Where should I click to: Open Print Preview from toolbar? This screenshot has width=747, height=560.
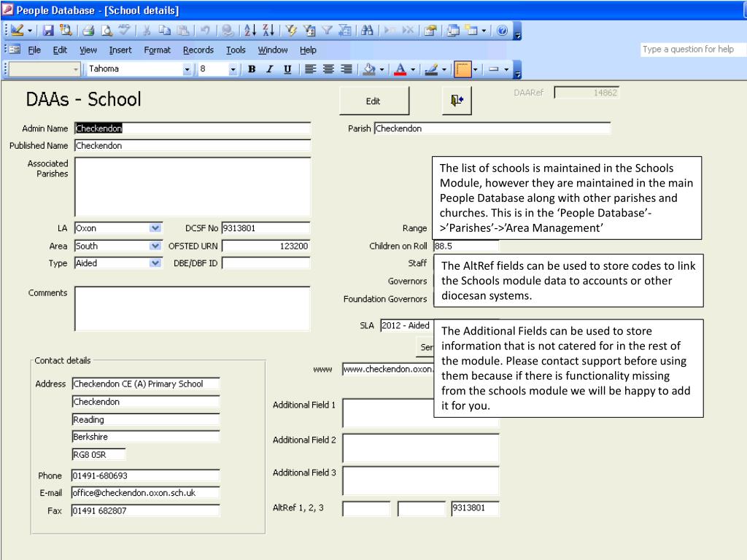click(x=107, y=31)
